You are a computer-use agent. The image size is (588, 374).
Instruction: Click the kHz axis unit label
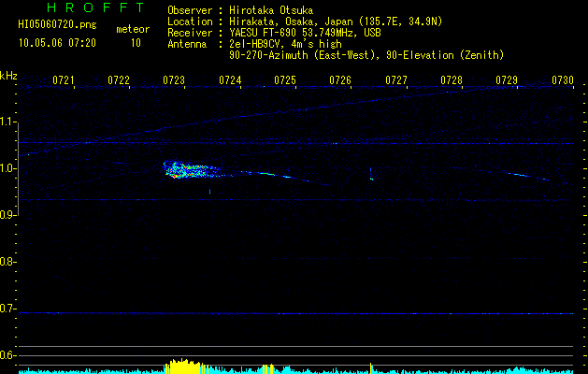point(8,76)
